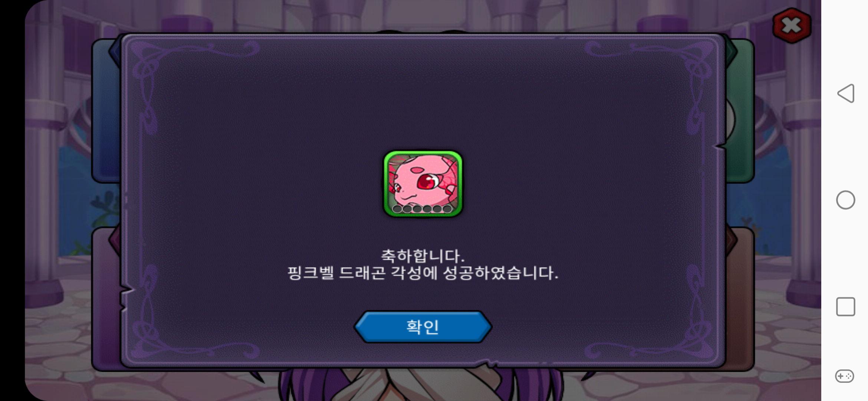Close the screen with the red X
The width and height of the screenshot is (868, 401).
[792, 25]
